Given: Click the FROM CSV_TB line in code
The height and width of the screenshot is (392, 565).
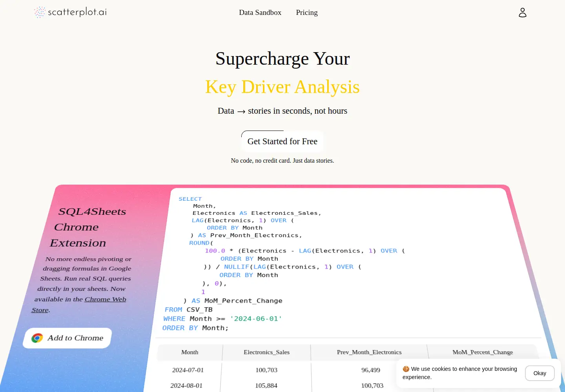Looking at the screenshot, I should (x=189, y=310).
